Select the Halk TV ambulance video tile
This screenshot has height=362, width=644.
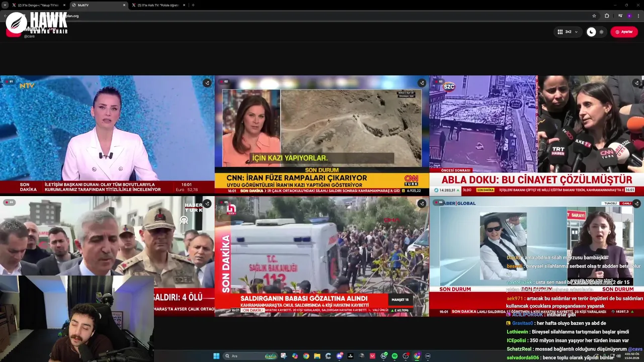[x=322, y=256]
